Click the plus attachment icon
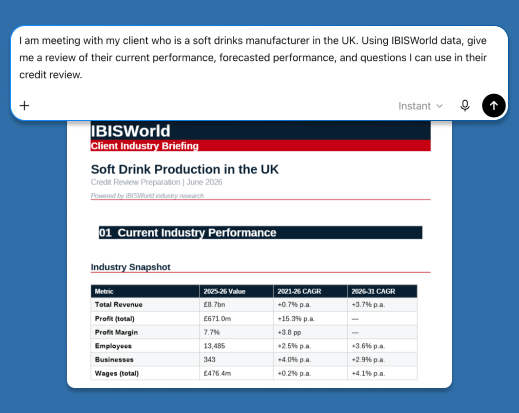Viewport: 519px width, 413px height. click(x=24, y=106)
